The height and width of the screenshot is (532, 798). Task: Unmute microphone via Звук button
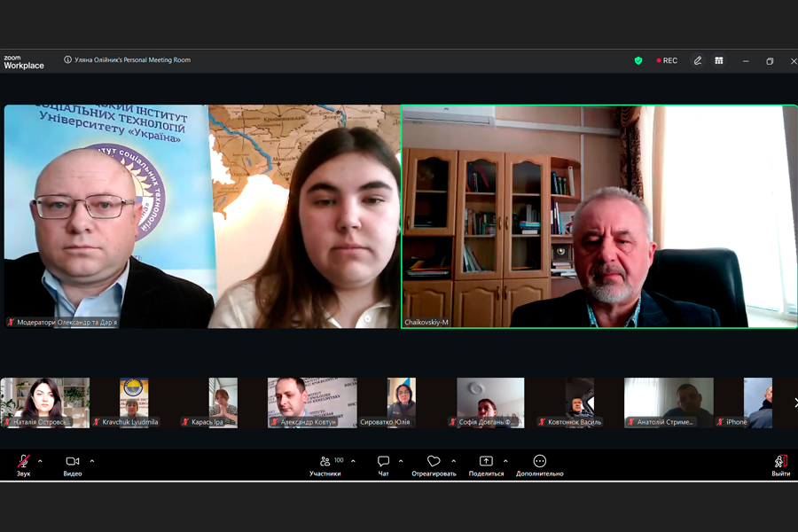(x=23, y=465)
